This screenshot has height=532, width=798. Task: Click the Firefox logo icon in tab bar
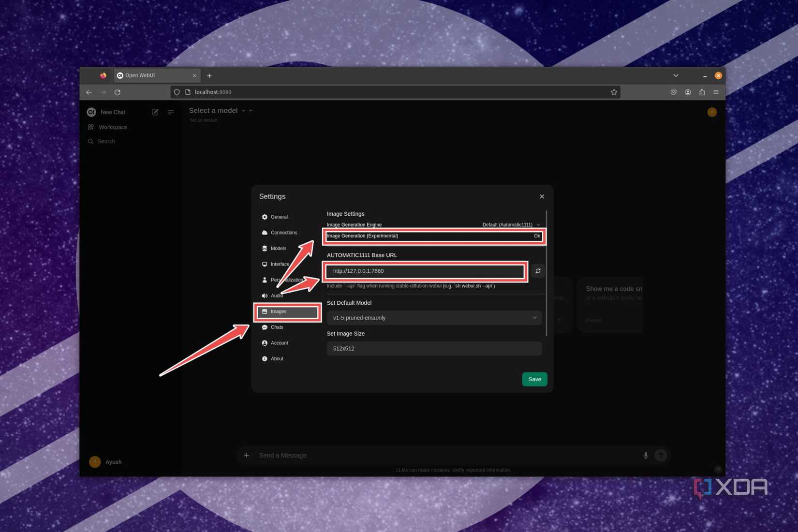103,75
